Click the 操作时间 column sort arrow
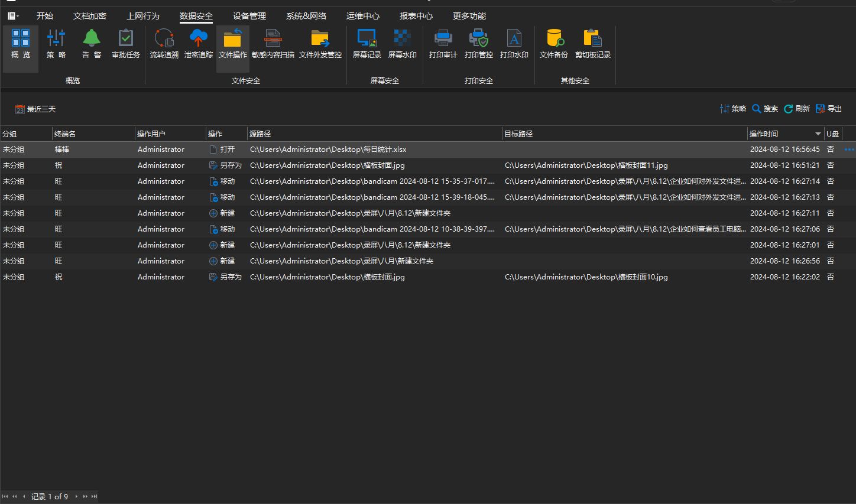Viewport: 856px width, 504px height. pos(818,134)
